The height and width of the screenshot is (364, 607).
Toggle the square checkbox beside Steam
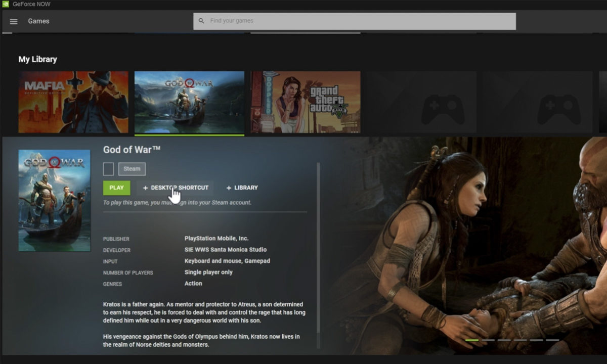tap(108, 169)
